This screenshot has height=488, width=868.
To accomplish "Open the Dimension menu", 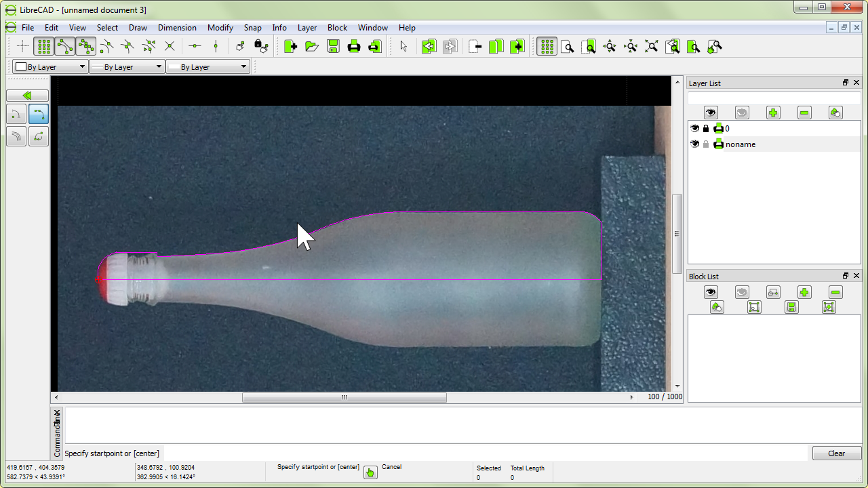I will 177,28.
